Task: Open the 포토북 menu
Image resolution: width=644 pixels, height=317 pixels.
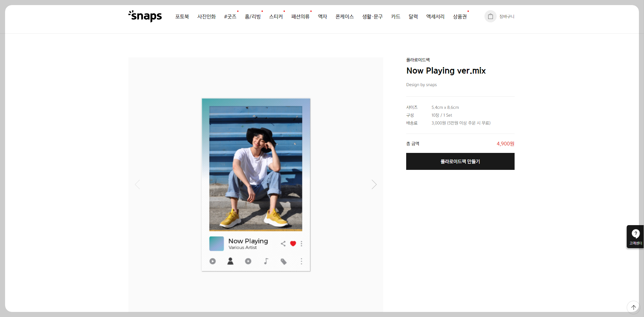Action: (182, 17)
